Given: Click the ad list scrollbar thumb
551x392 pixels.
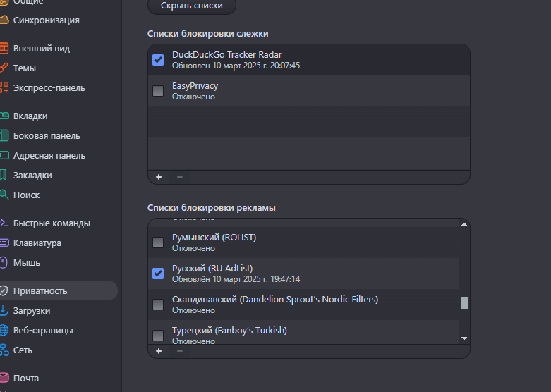Looking at the screenshot, I should point(464,302).
